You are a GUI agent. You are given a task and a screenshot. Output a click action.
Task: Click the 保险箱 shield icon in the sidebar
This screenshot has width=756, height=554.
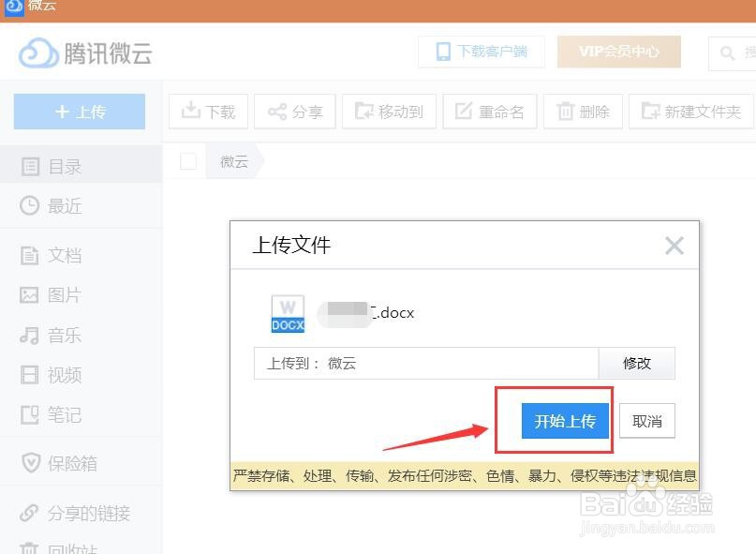coord(31,463)
